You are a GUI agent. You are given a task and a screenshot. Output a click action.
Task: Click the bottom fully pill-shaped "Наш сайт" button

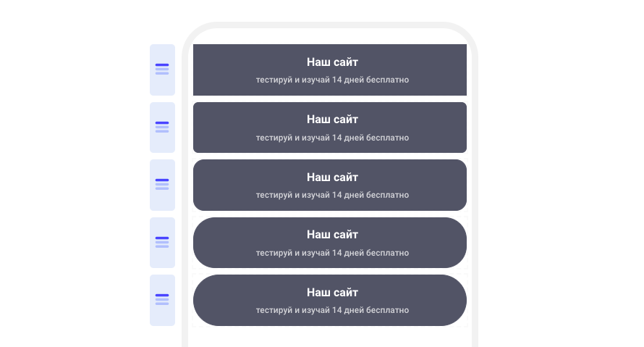pyautogui.click(x=330, y=300)
